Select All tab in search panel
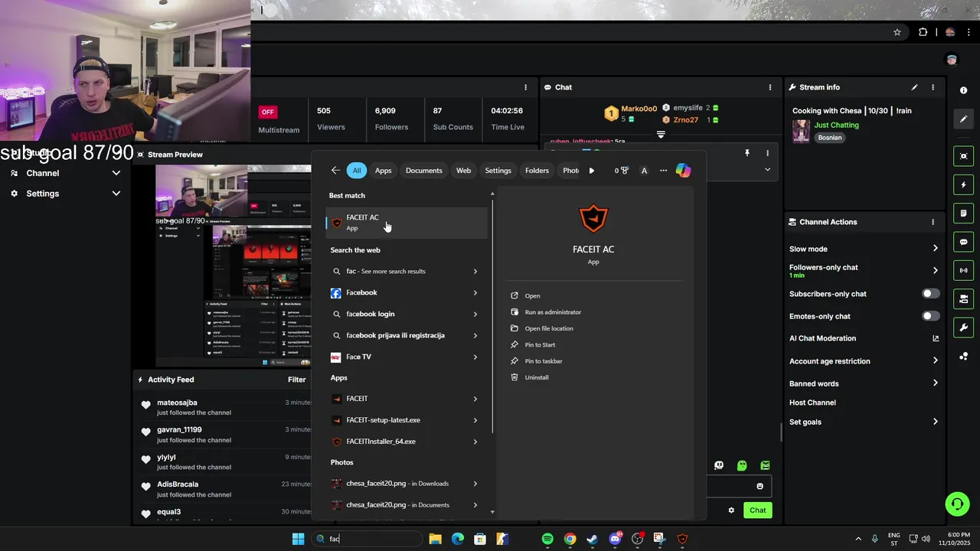This screenshot has height=551, width=980. point(357,171)
